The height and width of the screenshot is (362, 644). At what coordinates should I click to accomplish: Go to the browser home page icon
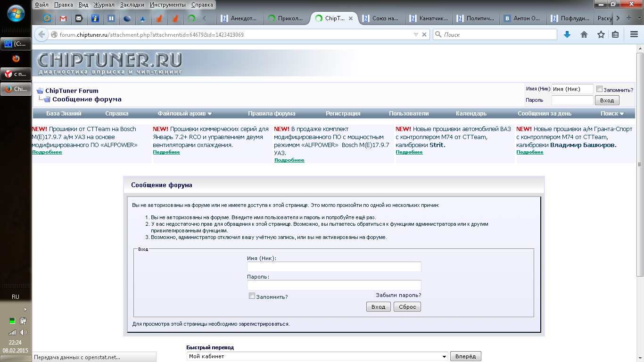click(x=584, y=34)
